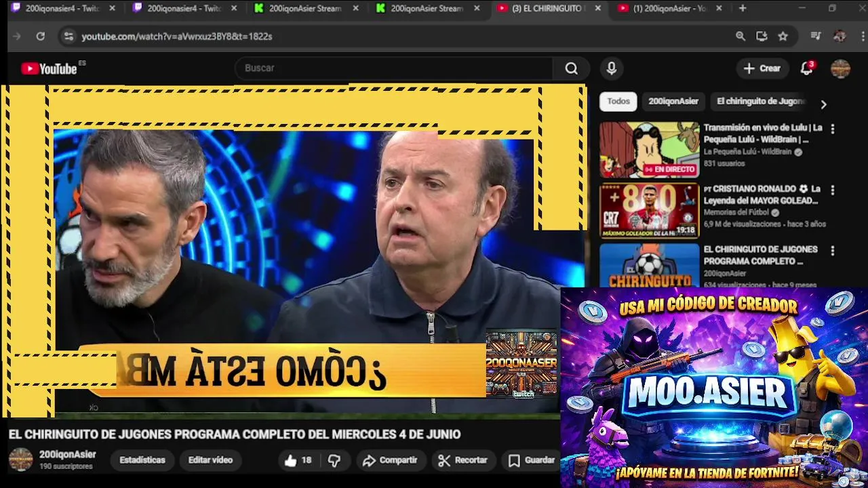868x488 pixels.
Task: Open a new browser tab
Action: [743, 8]
